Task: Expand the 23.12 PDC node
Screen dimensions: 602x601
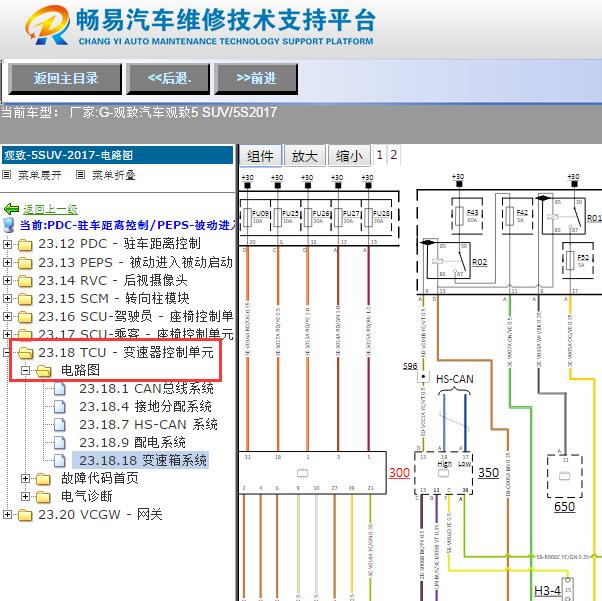Action: click(7, 244)
